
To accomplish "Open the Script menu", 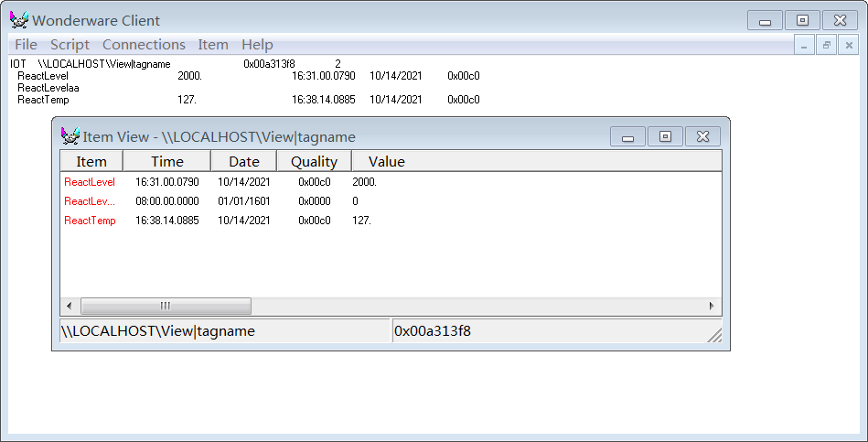I will [70, 45].
